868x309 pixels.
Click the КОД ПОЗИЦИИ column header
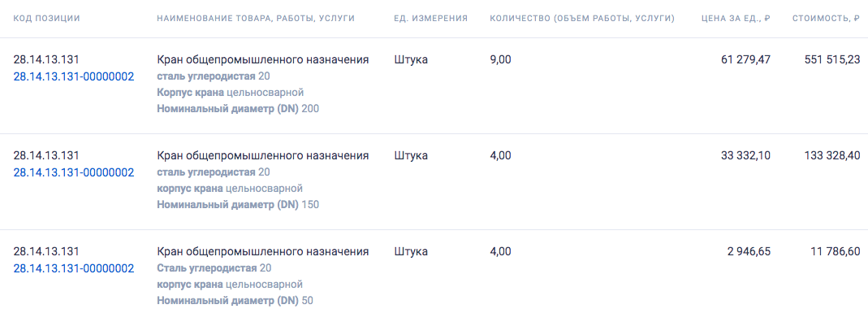46,19
